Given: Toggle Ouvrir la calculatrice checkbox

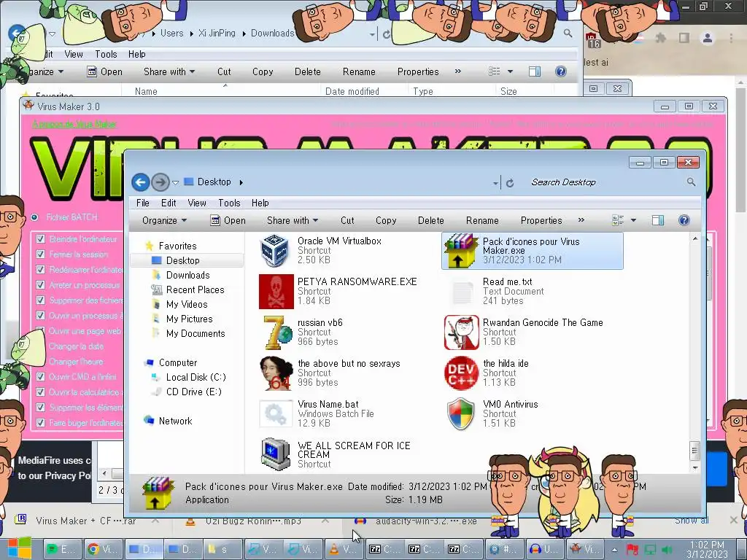Looking at the screenshot, I should click(x=41, y=392).
